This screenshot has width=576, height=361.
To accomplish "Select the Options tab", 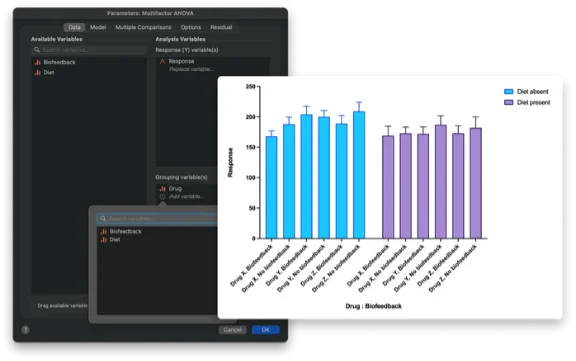I will (191, 27).
